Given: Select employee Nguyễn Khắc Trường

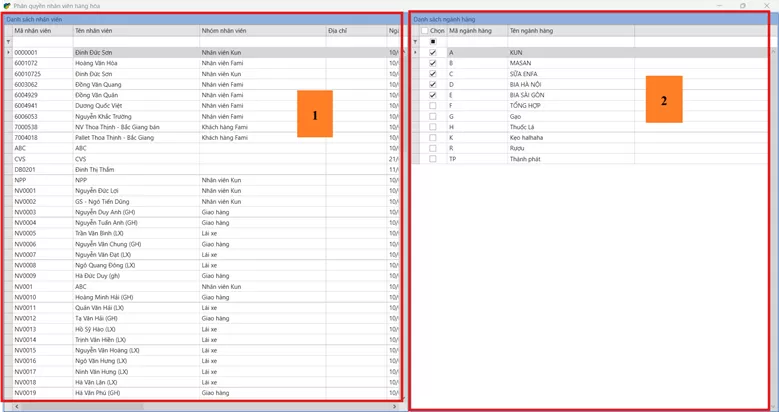Looking at the screenshot, I should coord(103,116).
